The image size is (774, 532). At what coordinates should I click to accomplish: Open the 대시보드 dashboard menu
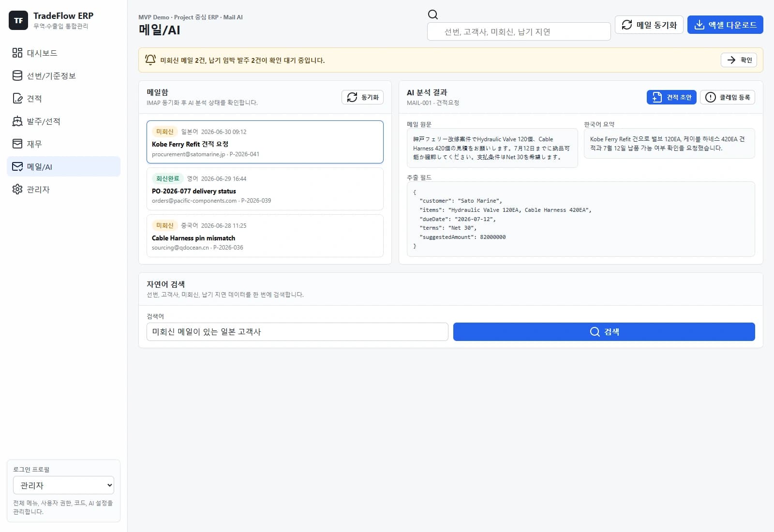(63, 53)
